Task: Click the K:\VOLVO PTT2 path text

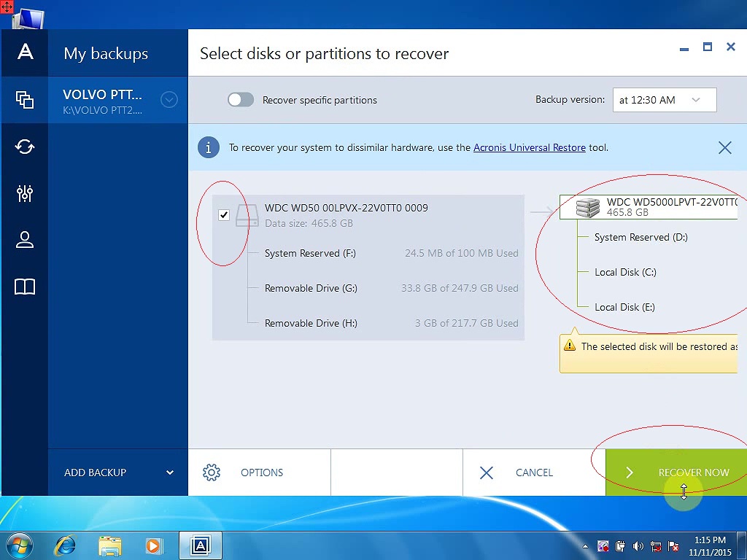Action: pyautogui.click(x=102, y=111)
